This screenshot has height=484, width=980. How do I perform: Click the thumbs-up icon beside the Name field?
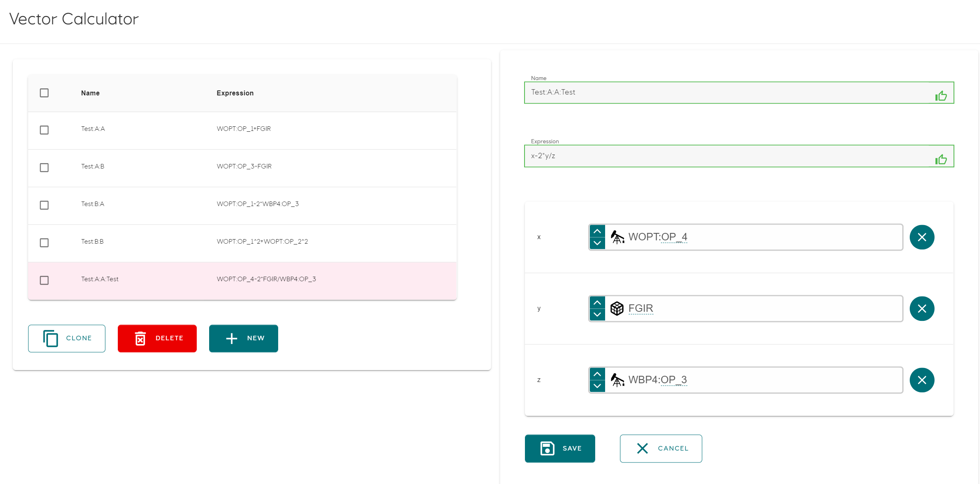point(941,95)
